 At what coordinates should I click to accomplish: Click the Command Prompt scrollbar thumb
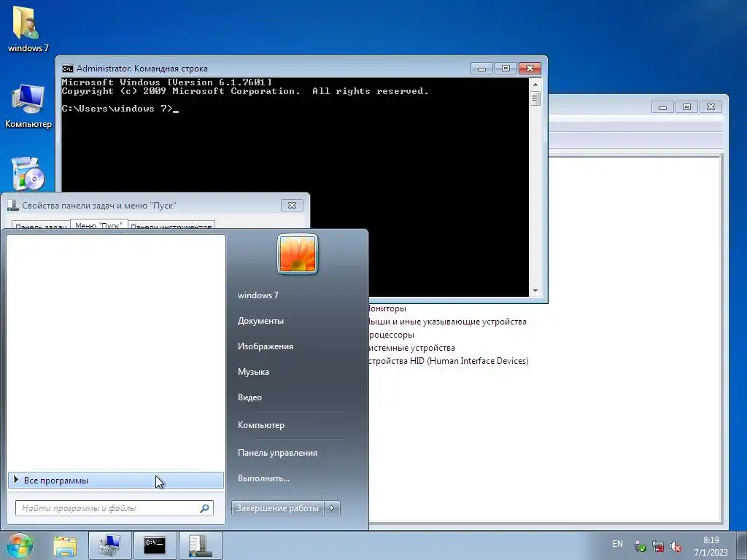click(x=535, y=98)
